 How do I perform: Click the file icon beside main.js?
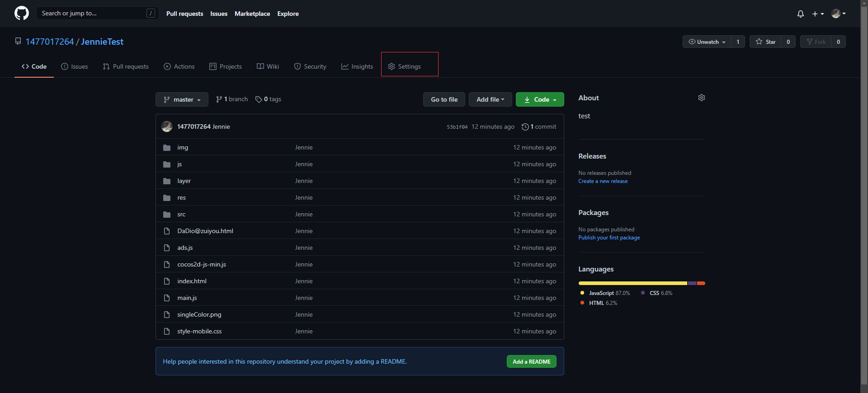[167, 298]
